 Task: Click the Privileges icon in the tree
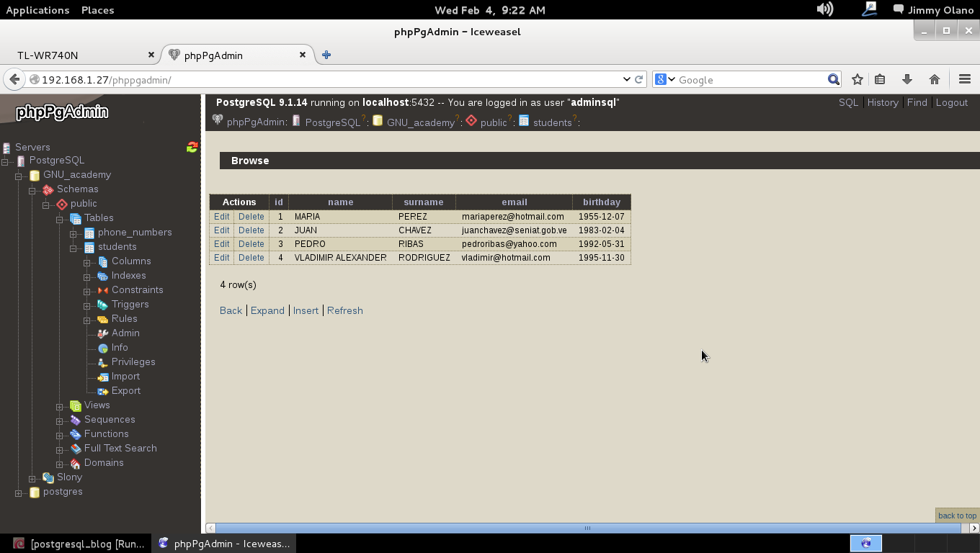tap(103, 362)
